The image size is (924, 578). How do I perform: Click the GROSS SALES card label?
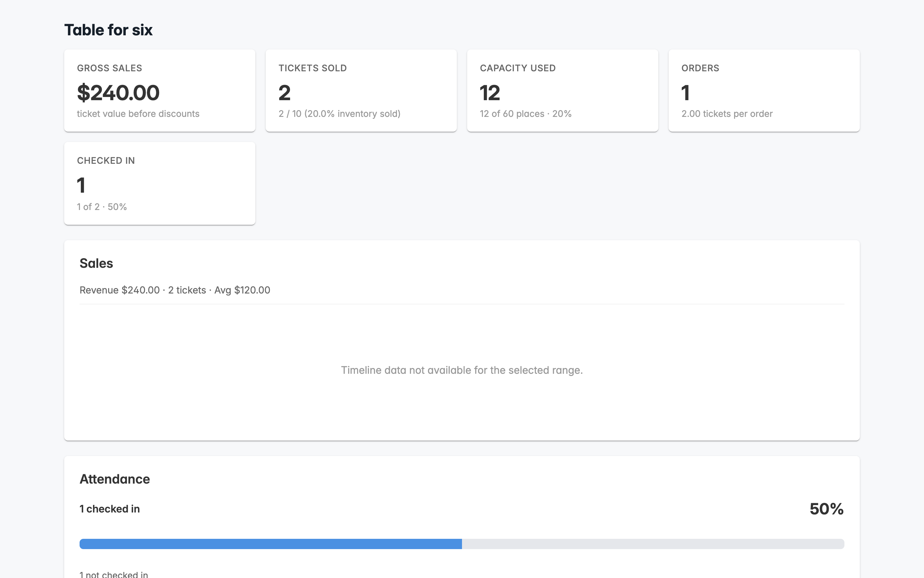pyautogui.click(x=110, y=68)
